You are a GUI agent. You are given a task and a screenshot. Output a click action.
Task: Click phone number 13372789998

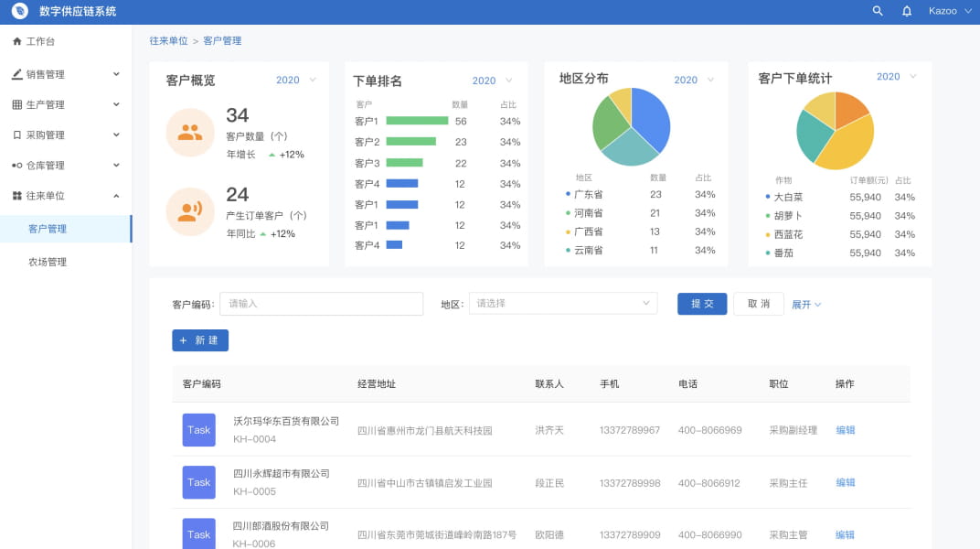click(x=630, y=483)
